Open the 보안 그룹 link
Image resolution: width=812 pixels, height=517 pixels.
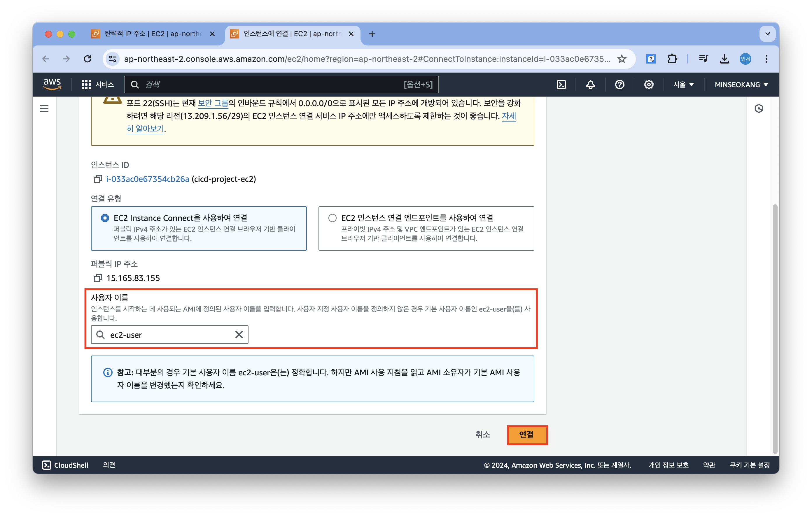tap(213, 103)
